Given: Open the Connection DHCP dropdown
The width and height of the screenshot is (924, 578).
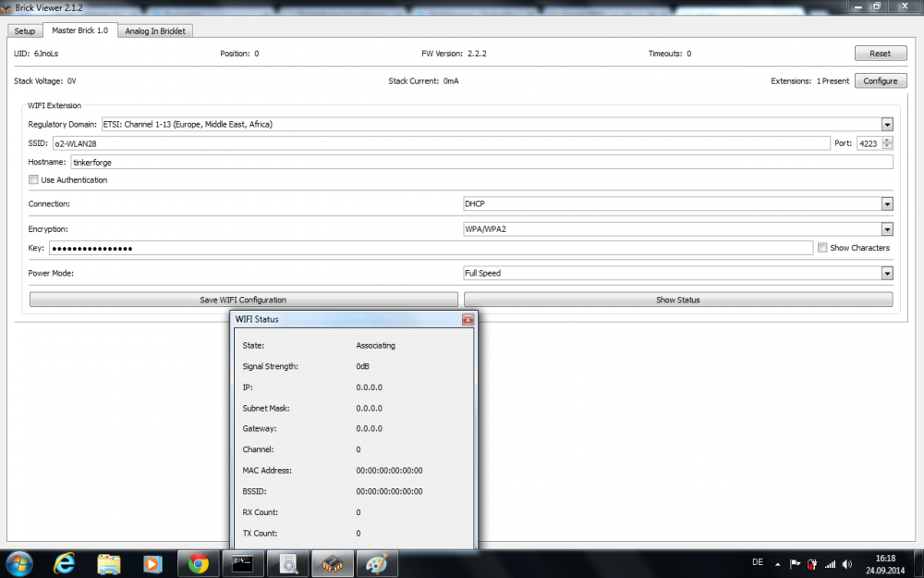Looking at the screenshot, I should (x=887, y=204).
